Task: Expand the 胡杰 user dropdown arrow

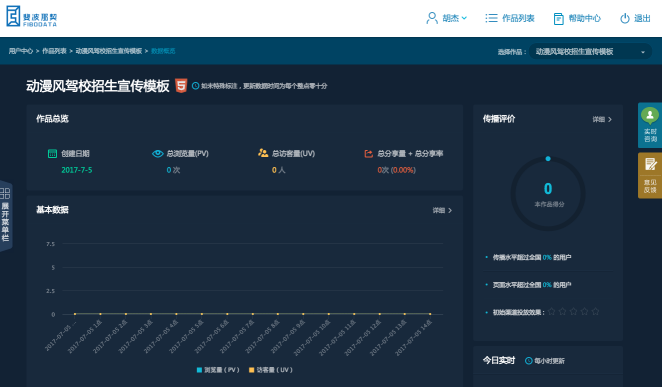Action: pos(464,18)
